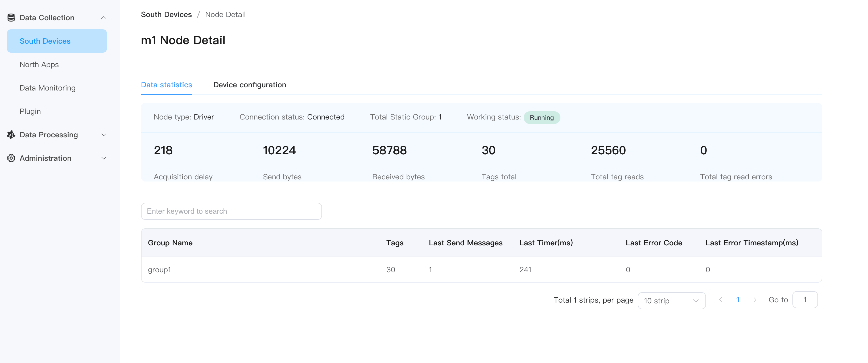Switch to the Device configuration tab
Screen dimensions: 868x363
(249, 85)
